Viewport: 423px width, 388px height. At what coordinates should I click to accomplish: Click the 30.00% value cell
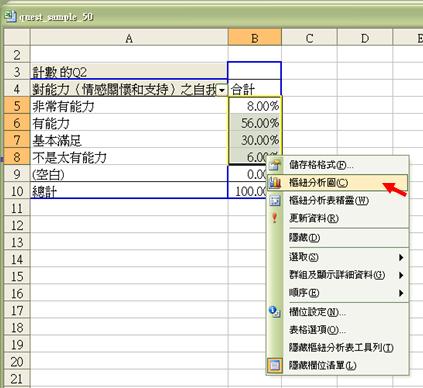coord(255,140)
